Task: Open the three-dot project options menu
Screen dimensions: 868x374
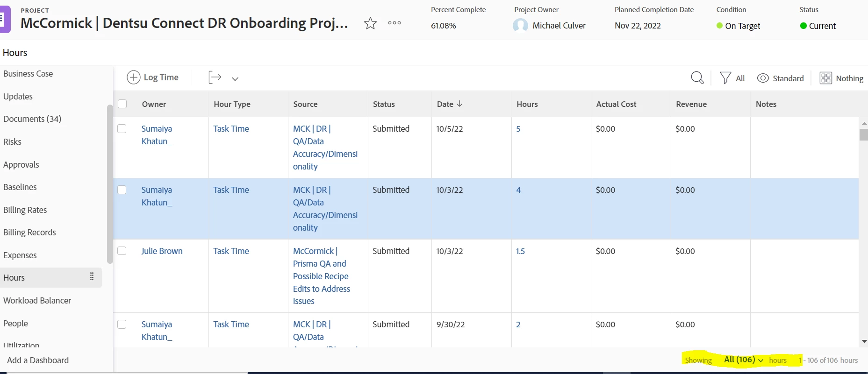Action: pyautogui.click(x=395, y=23)
